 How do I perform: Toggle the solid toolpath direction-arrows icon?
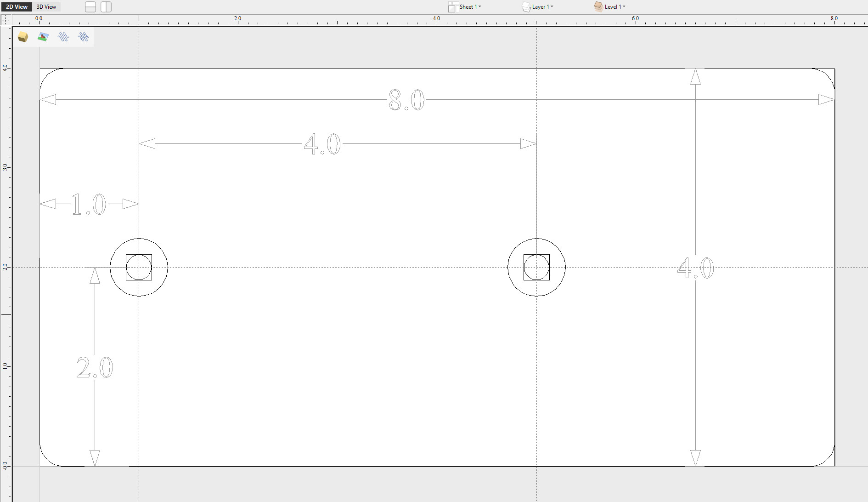click(x=84, y=37)
